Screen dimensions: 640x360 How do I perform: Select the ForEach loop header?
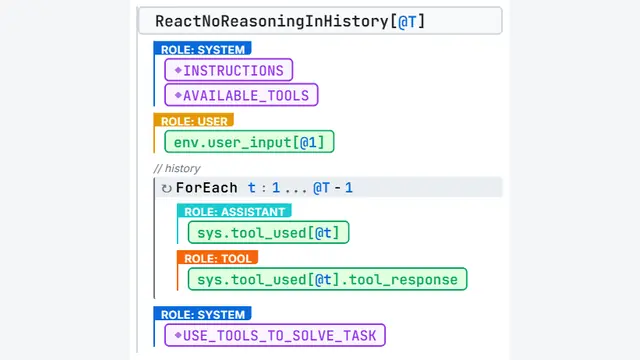329,187
